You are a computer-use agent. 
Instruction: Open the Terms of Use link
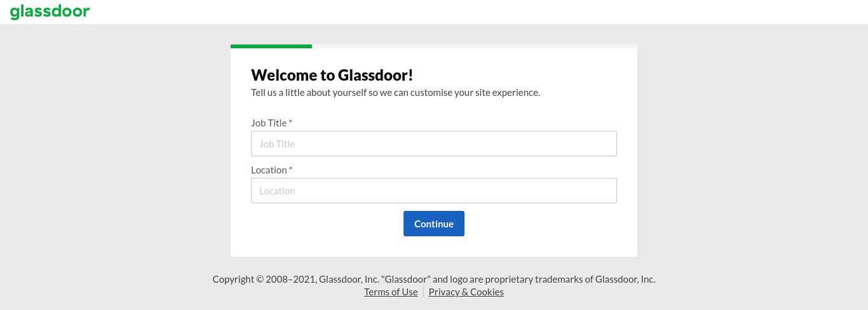tap(391, 292)
